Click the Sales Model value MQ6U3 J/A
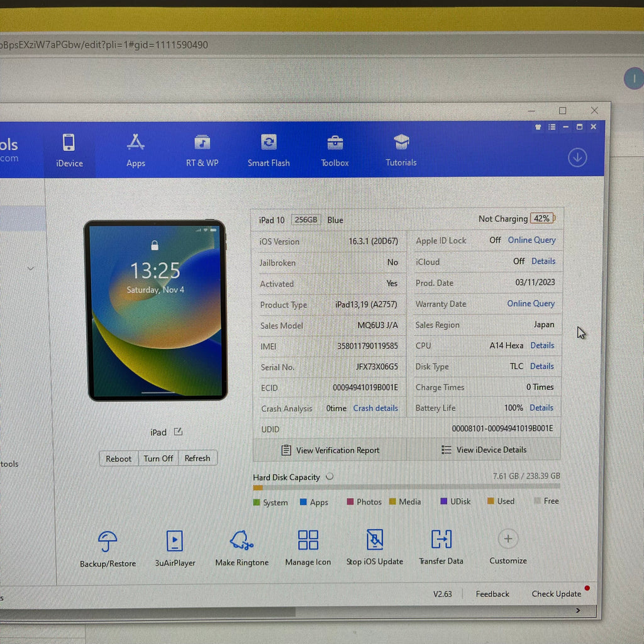 coord(377,325)
